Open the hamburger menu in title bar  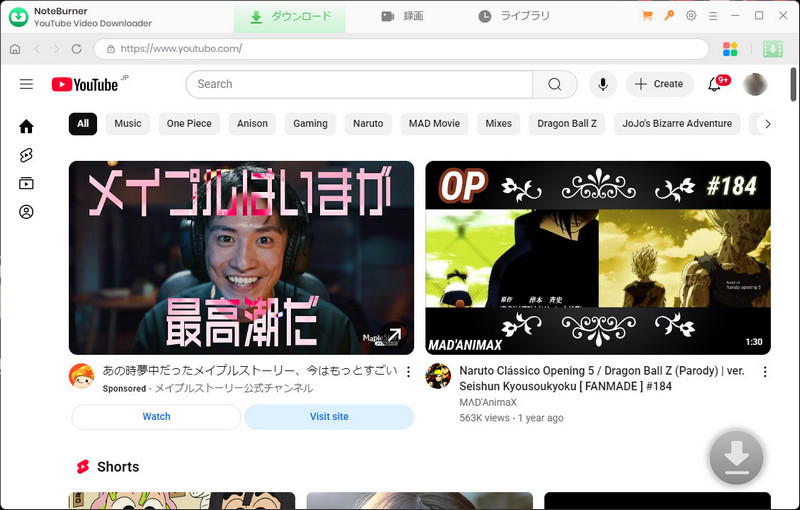pyautogui.click(x=713, y=16)
